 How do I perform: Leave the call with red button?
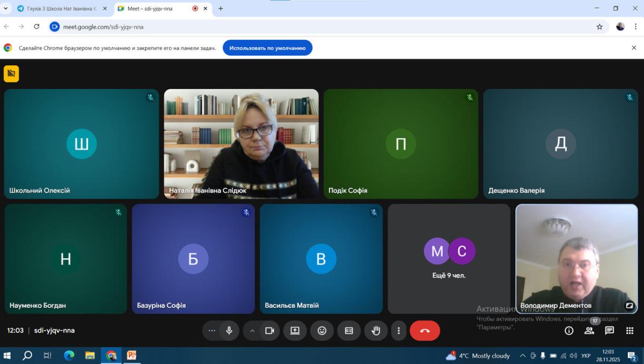click(425, 331)
